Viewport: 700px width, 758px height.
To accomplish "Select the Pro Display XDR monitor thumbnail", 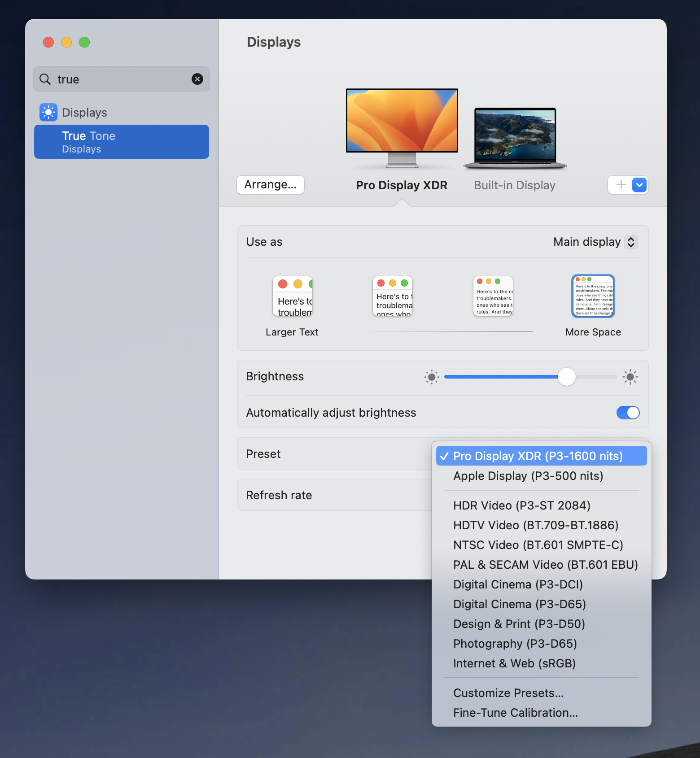I will 402,128.
